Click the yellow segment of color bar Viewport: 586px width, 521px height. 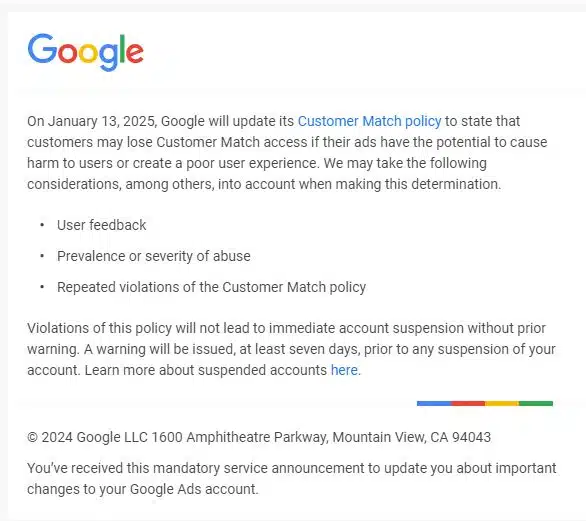pos(502,403)
